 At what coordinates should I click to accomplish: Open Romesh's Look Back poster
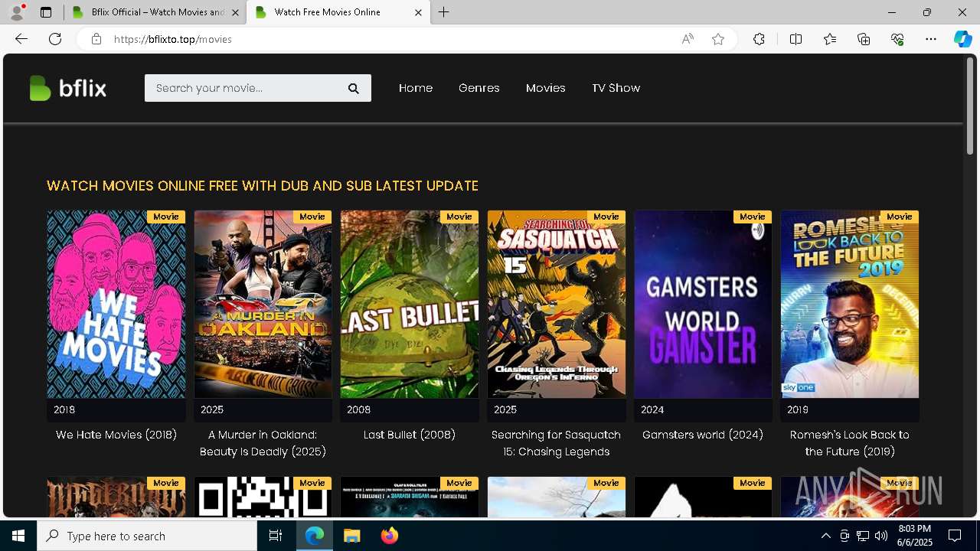click(x=850, y=304)
